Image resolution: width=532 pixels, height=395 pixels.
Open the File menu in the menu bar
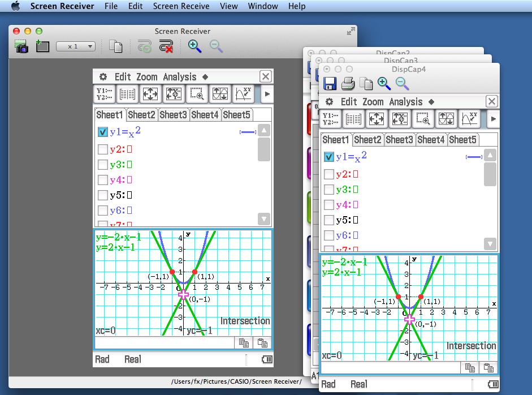coord(111,6)
